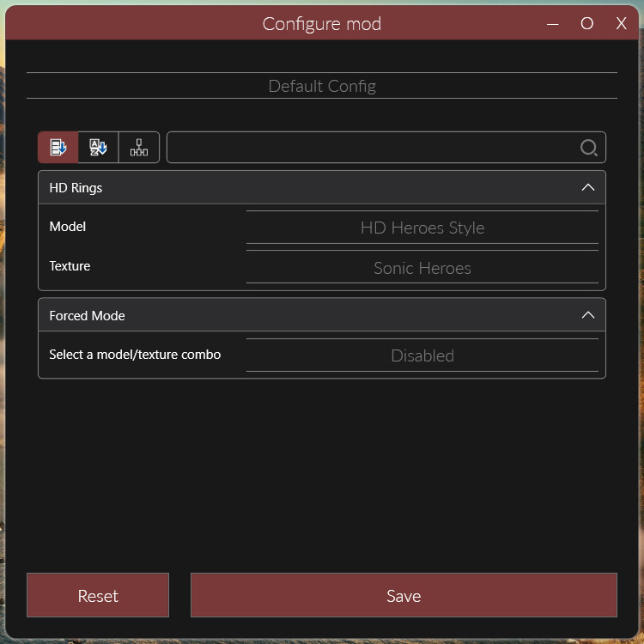Switch to categorized property view
The image size is (644, 644).
click(x=58, y=148)
